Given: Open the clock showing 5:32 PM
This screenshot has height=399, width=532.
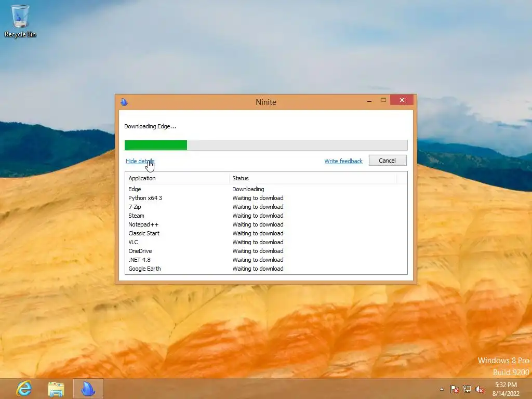Looking at the screenshot, I should (x=506, y=389).
